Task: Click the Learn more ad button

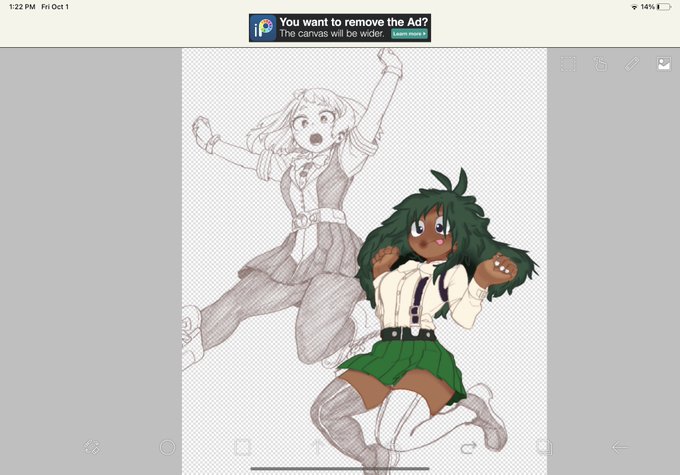Action: tap(409, 33)
